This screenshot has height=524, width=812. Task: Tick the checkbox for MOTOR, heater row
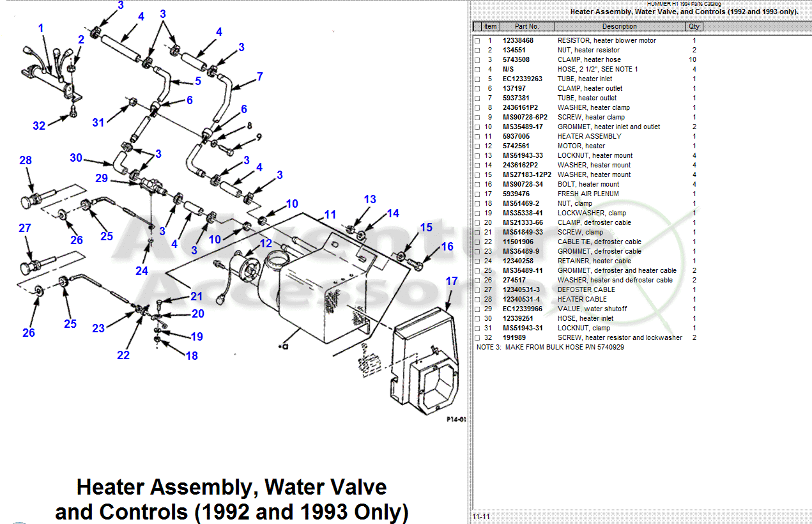[477, 146]
